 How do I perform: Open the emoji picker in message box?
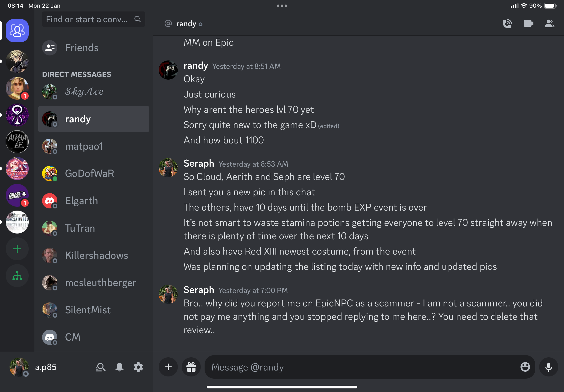coord(525,367)
